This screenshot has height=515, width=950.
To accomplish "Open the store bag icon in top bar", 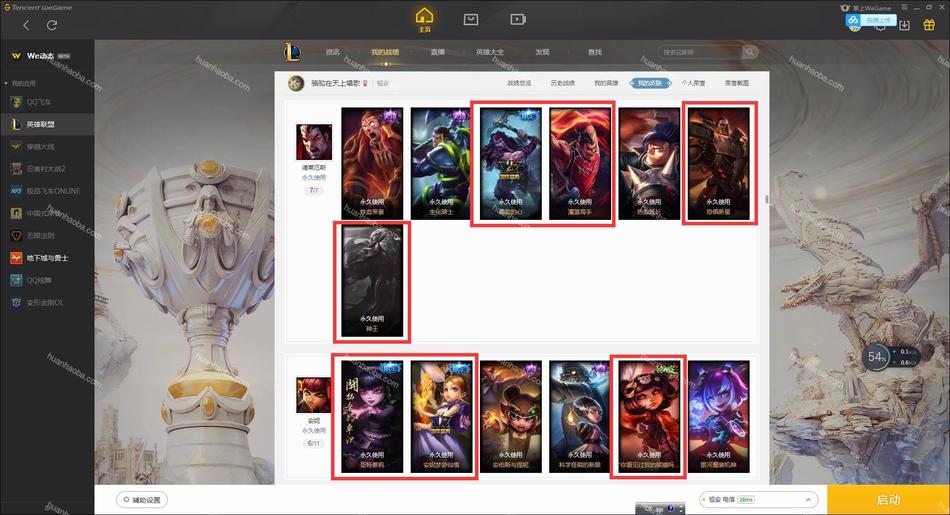I will pyautogui.click(x=471, y=19).
